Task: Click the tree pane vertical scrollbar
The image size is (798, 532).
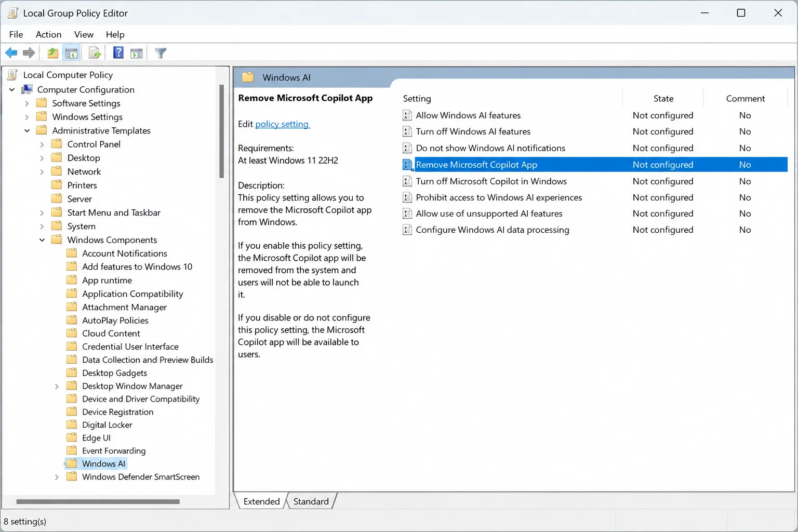Action: point(221,131)
